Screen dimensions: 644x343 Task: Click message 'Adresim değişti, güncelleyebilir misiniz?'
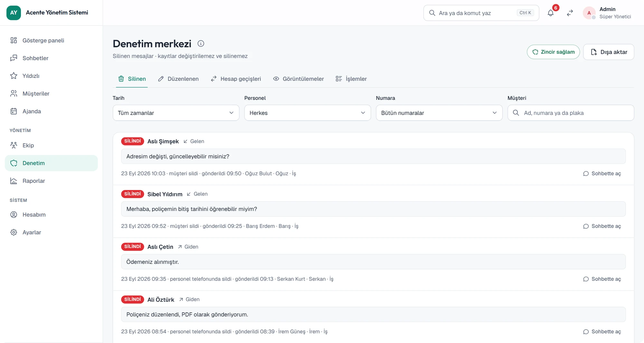pos(374,156)
